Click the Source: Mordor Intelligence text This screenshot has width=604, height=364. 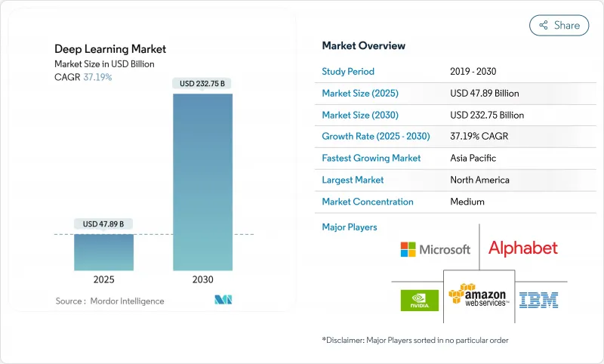[x=109, y=301]
